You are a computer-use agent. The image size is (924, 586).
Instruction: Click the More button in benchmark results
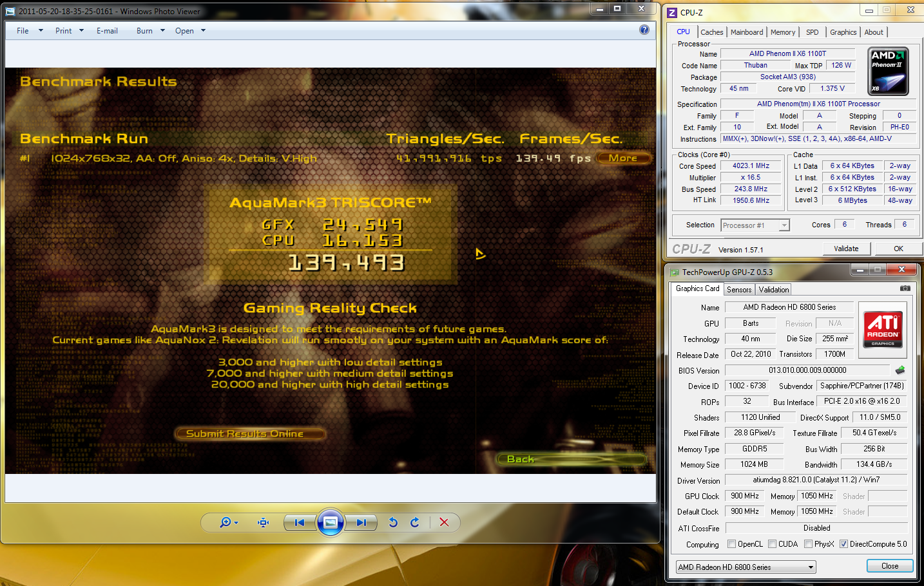[x=623, y=158]
